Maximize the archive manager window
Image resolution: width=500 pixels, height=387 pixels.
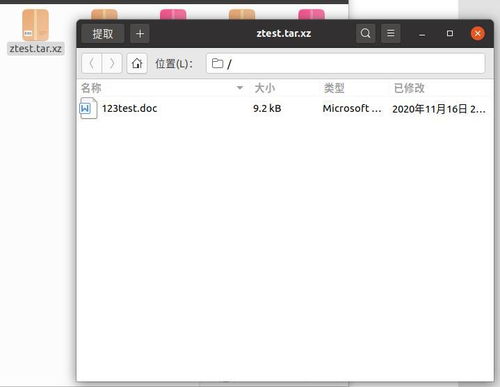tap(450, 33)
